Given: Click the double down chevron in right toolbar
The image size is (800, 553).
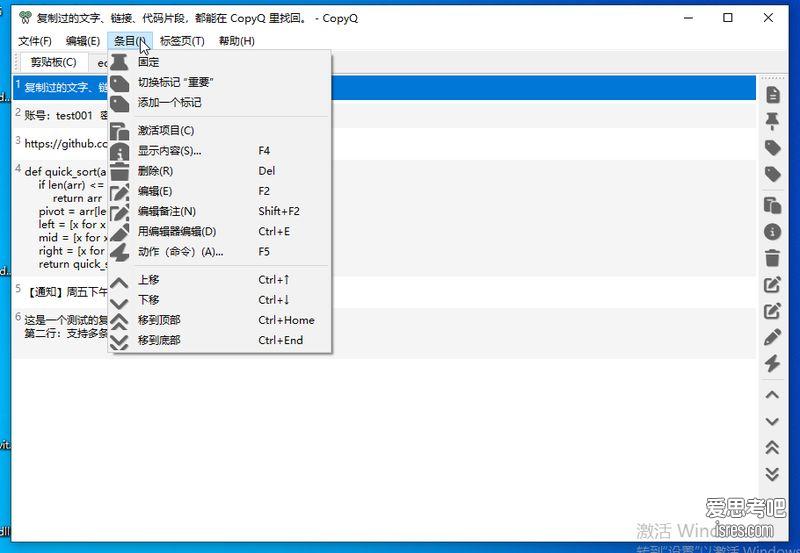Looking at the screenshot, I should [x=772, y=474].
